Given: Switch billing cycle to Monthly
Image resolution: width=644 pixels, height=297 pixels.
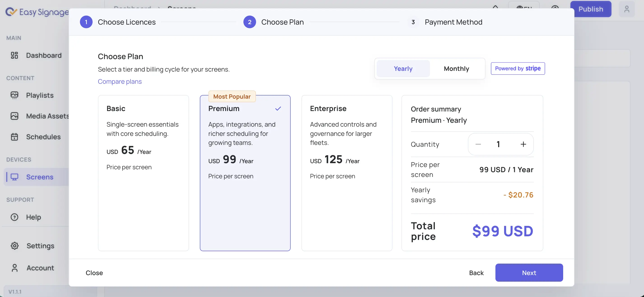Looking at the screenshot, I should tap(456, 68).
